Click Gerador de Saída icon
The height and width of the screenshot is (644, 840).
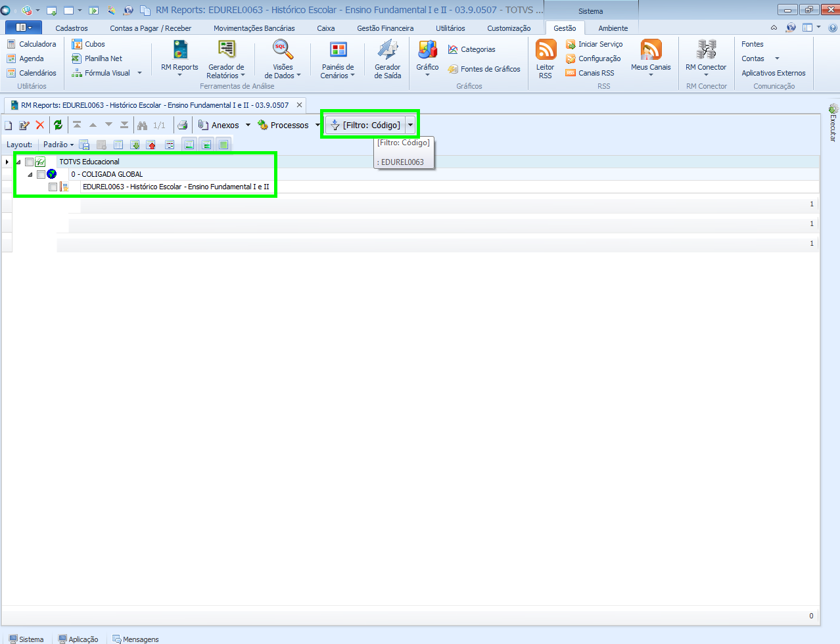388,58
